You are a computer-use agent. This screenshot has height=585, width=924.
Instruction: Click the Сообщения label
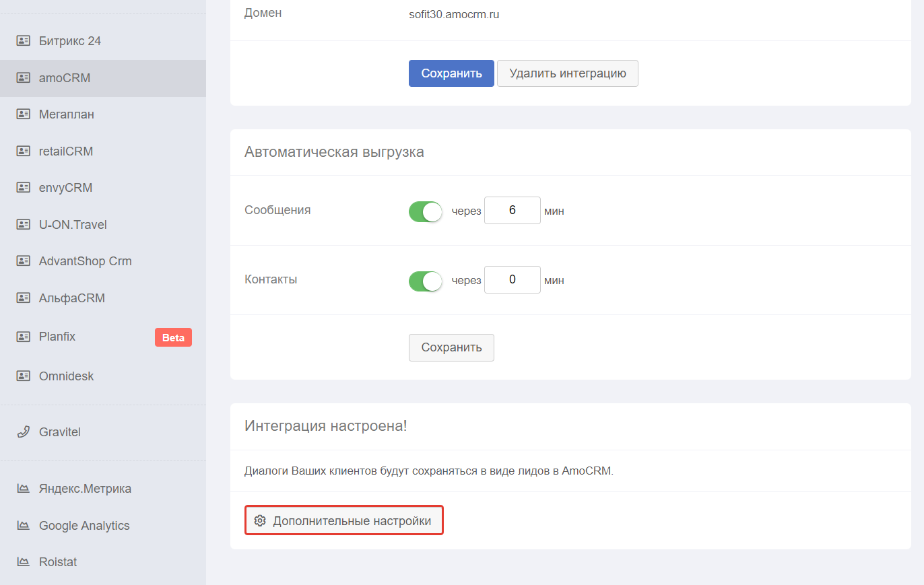(277, 209)
